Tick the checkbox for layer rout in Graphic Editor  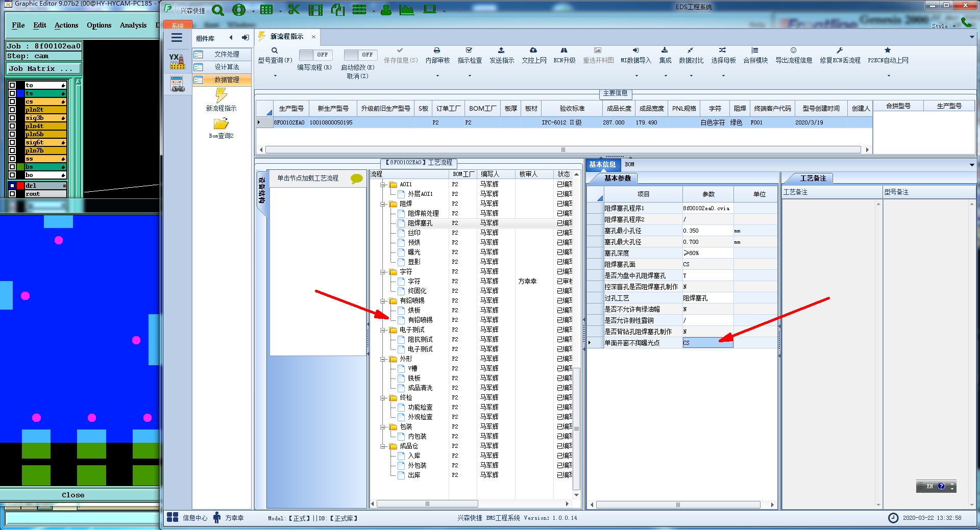pos(12,194)
